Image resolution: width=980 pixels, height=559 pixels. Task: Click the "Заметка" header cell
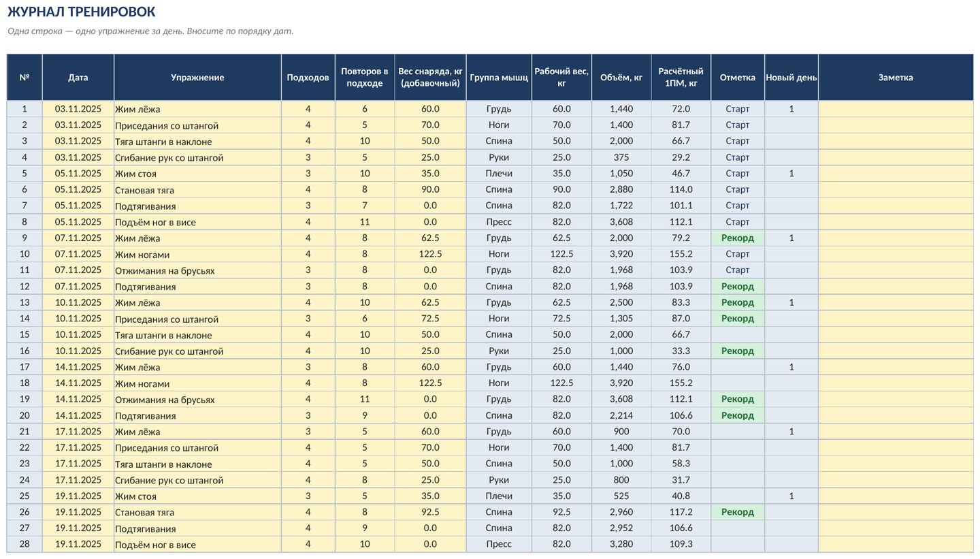pos(896,78)
